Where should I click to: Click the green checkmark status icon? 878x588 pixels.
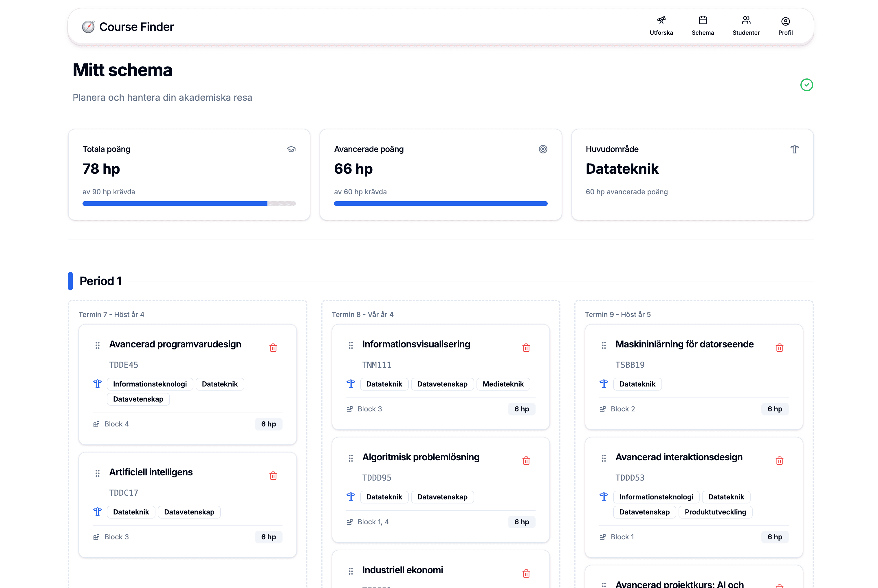pyautogui.click(x=806, y=85)
